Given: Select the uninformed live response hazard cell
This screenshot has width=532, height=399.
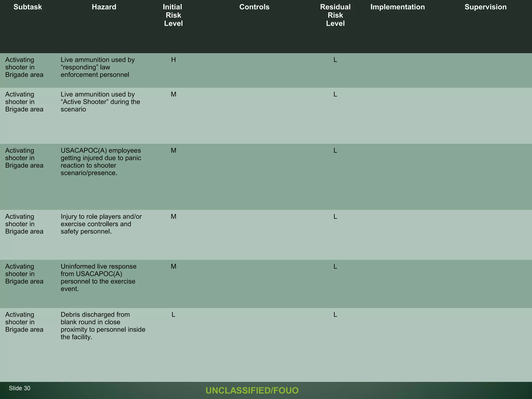Looking at the screenshot, I should coord(98,277).
